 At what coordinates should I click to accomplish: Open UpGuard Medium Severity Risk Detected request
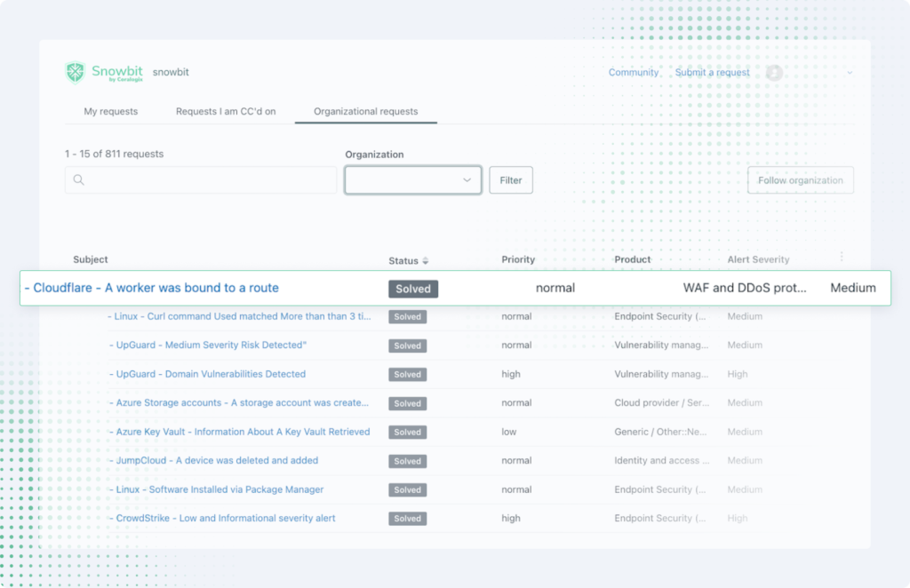[208, 345]
